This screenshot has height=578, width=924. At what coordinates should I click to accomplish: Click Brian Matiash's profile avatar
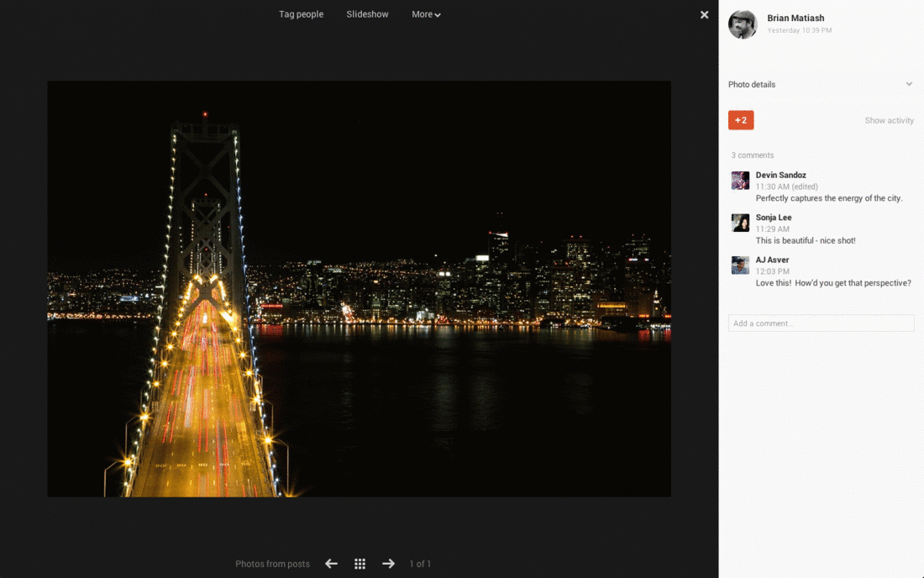click(743, 24)
